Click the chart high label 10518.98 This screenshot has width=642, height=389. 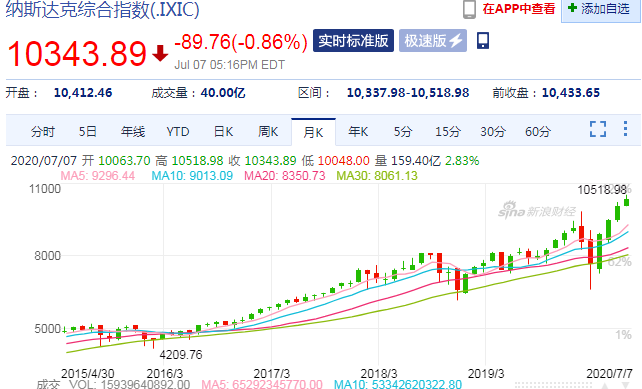pyautogui.click(x=602, y=190)
